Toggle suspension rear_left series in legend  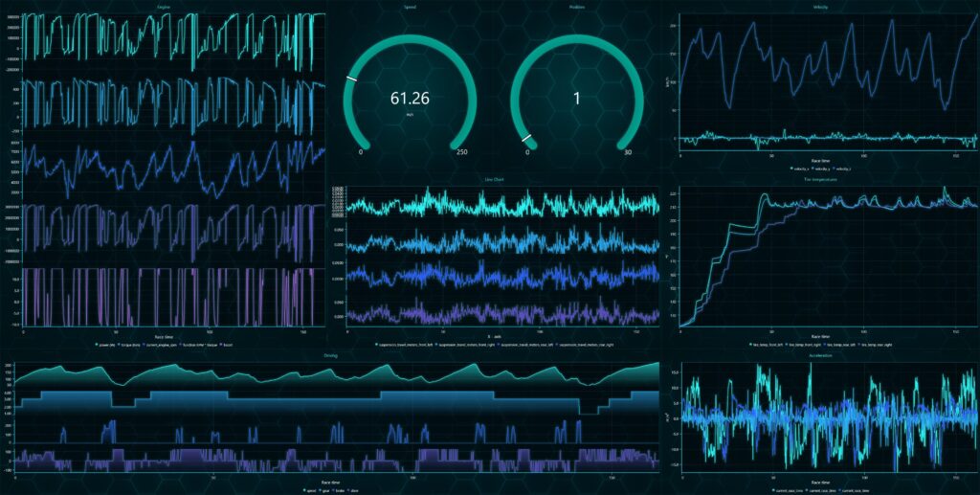527,345
